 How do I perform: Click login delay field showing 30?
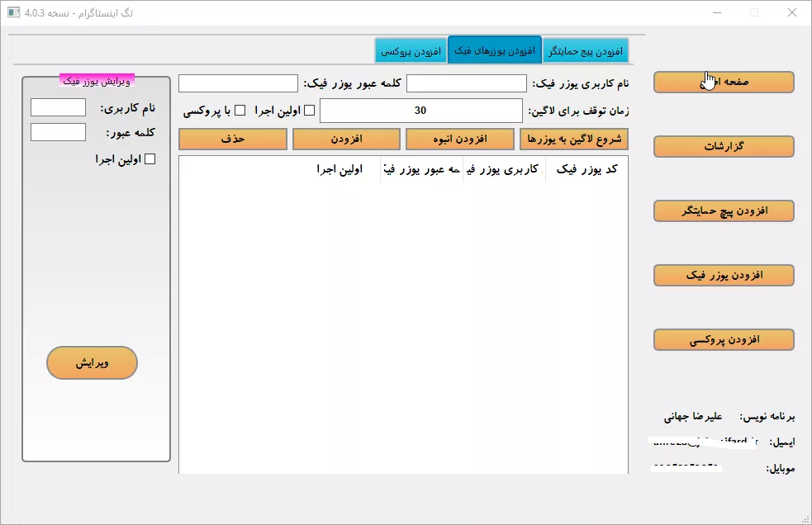(421, 111)
